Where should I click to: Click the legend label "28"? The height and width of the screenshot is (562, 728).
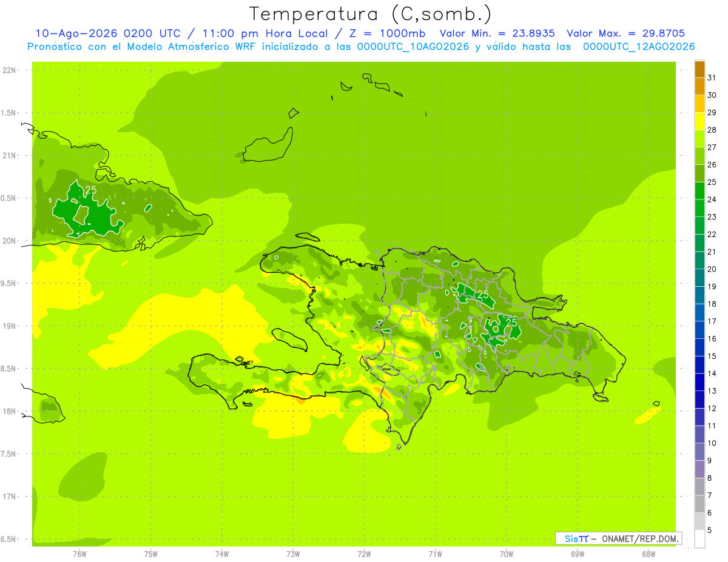(712, 130)
